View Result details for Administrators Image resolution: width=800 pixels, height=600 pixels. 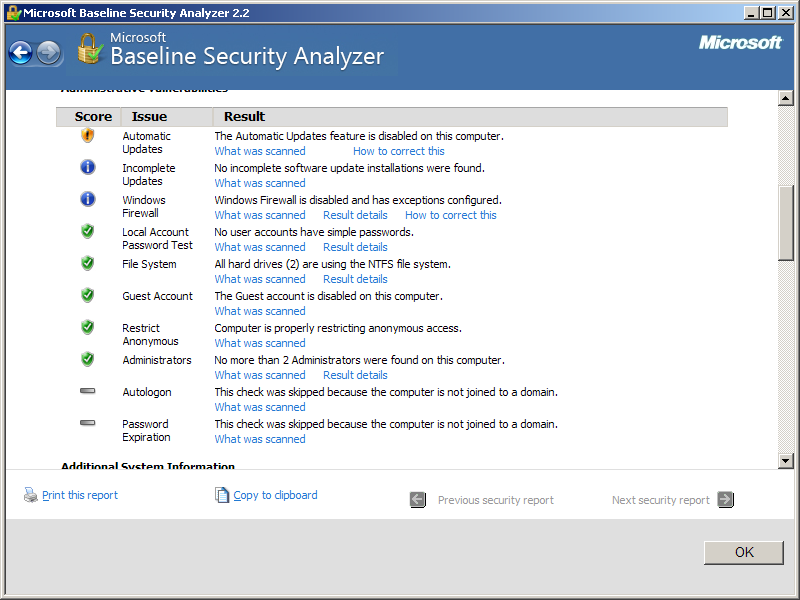pos(356,375)
